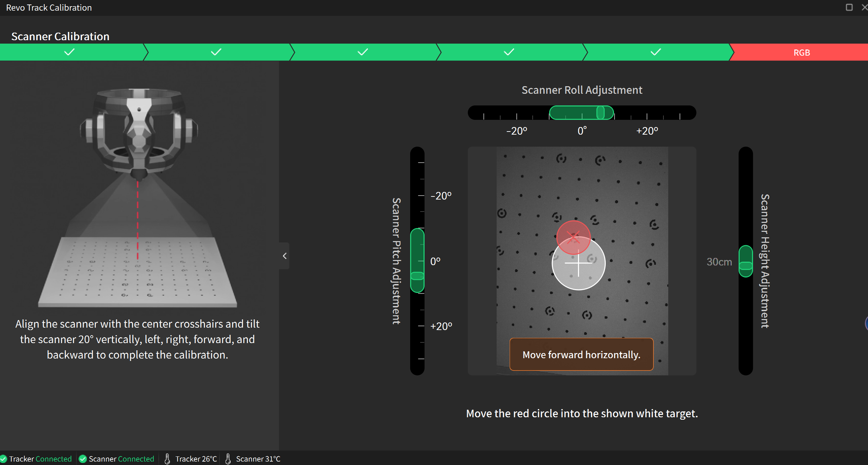Click the Scanner Connected status icon

coord(83,459)
